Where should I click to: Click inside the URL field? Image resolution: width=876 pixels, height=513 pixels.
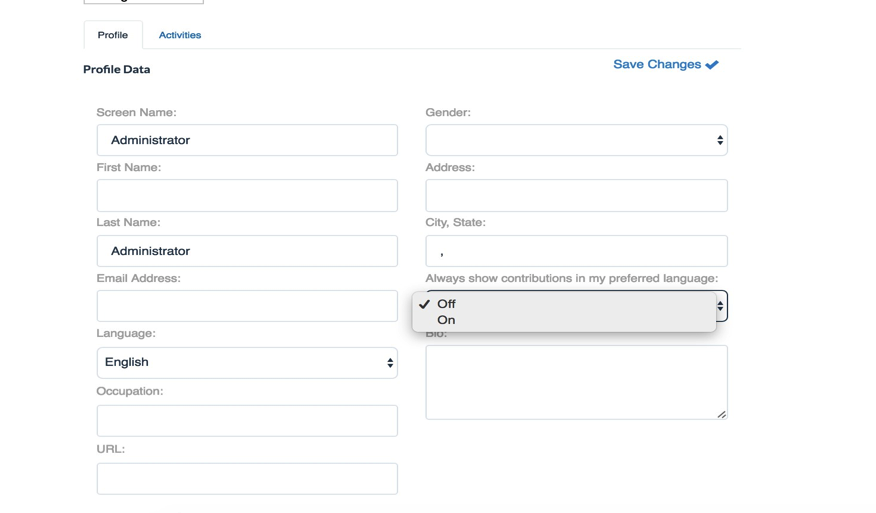click(x=247, y=478)
